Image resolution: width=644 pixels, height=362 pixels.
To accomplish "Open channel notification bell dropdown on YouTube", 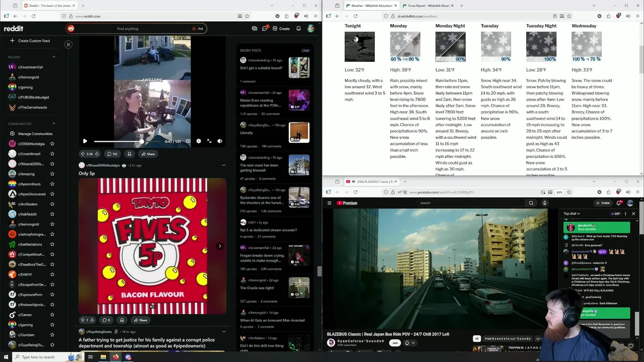I will click(410, 343).
